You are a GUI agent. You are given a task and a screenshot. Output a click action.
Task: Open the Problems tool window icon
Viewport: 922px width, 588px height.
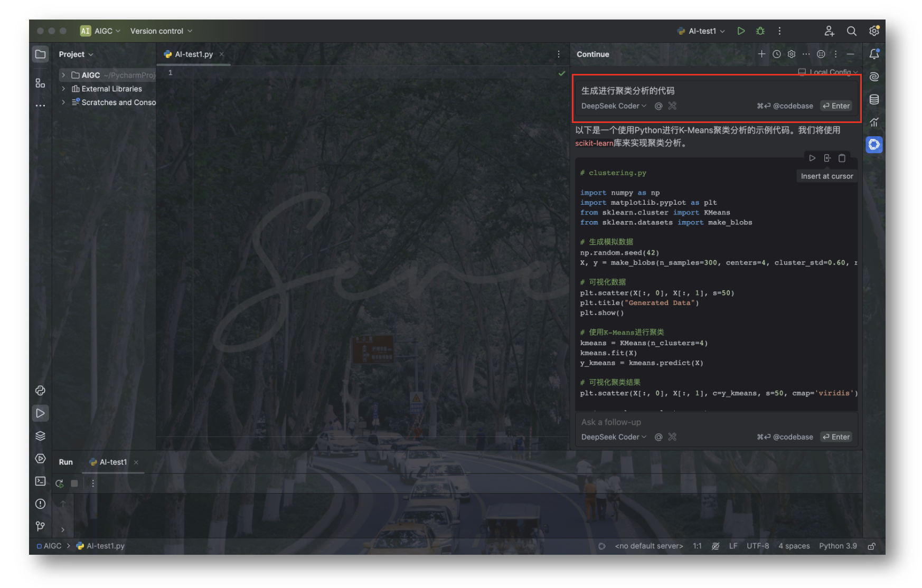coord(40,504)
